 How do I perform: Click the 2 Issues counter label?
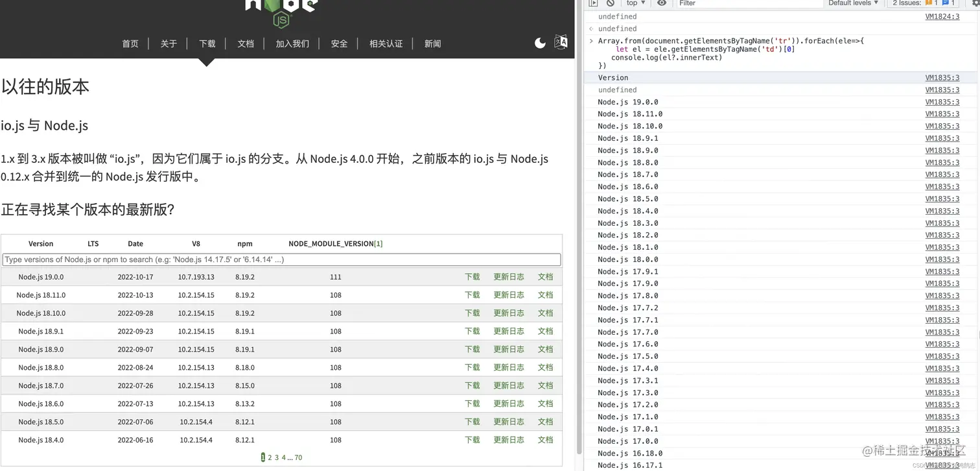click(907, 3)
